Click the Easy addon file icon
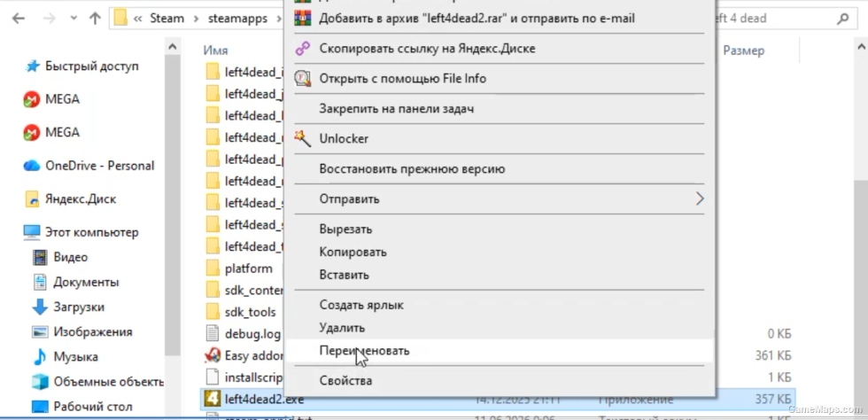 click(213, 355)
